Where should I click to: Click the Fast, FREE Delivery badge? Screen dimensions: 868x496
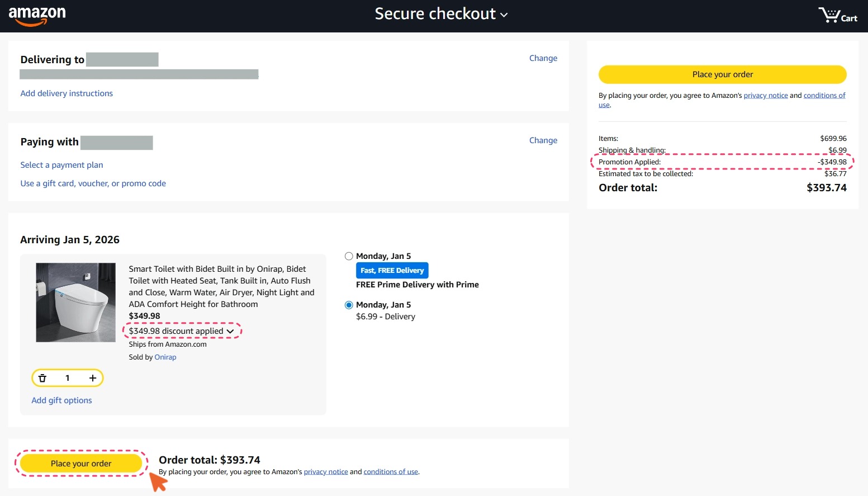(x=392, y=271)
